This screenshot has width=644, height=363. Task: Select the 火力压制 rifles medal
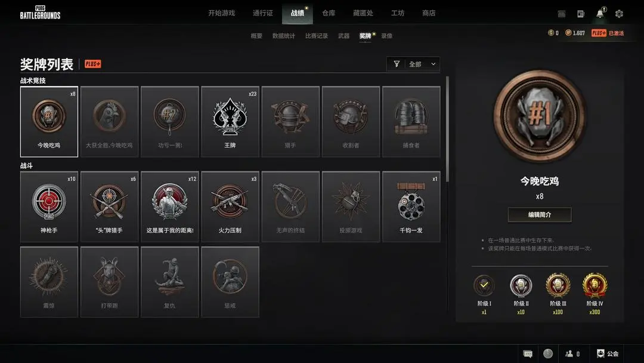coord(230,207)
